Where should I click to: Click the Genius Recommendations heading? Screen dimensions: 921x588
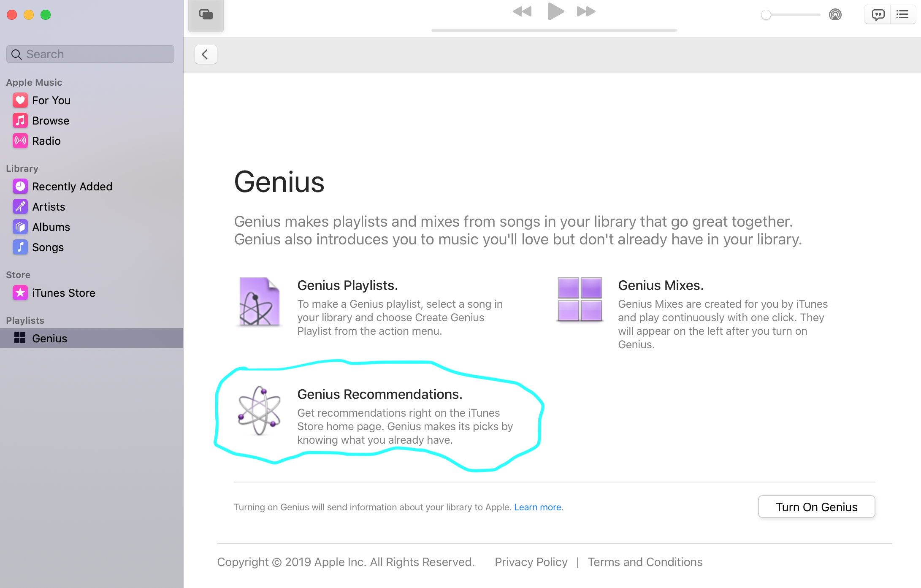(380, 394)
